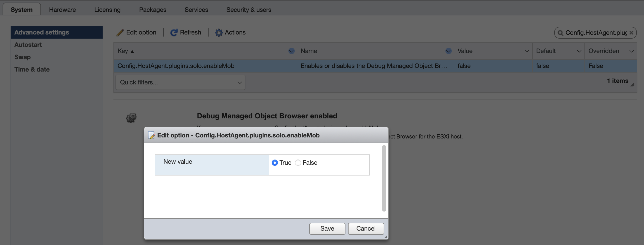Clear the search field with X icon
644x245 pixels.
[x=631, y=33]
